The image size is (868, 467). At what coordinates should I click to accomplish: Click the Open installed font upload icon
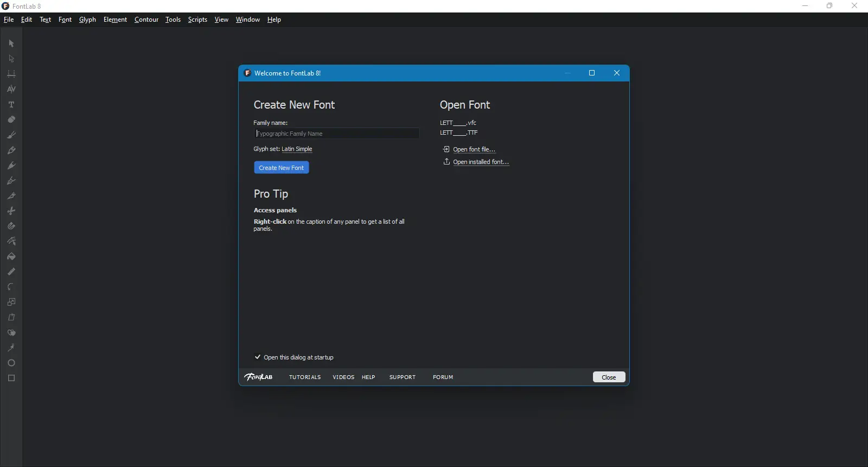pyautogui.click(x=446, y=162)
